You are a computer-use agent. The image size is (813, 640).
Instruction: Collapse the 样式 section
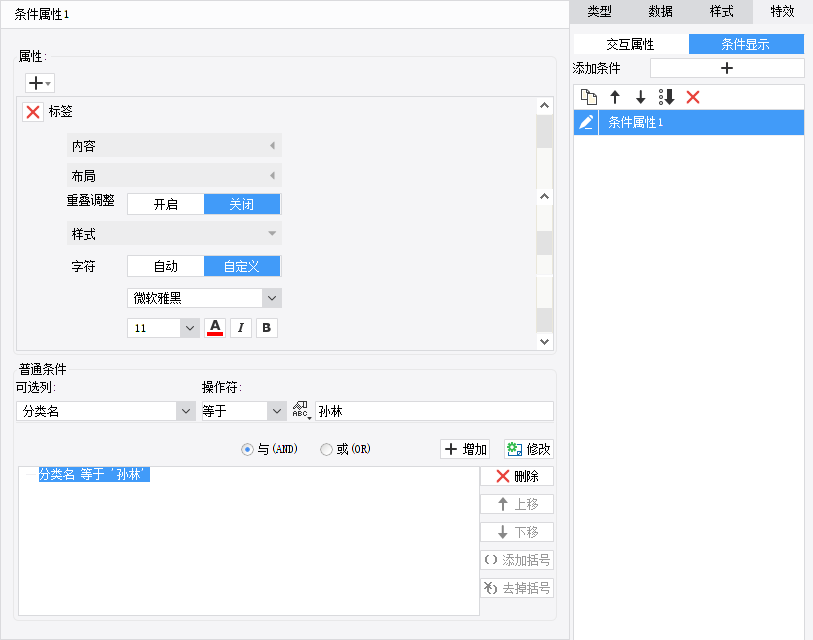(x=174, y=233)
